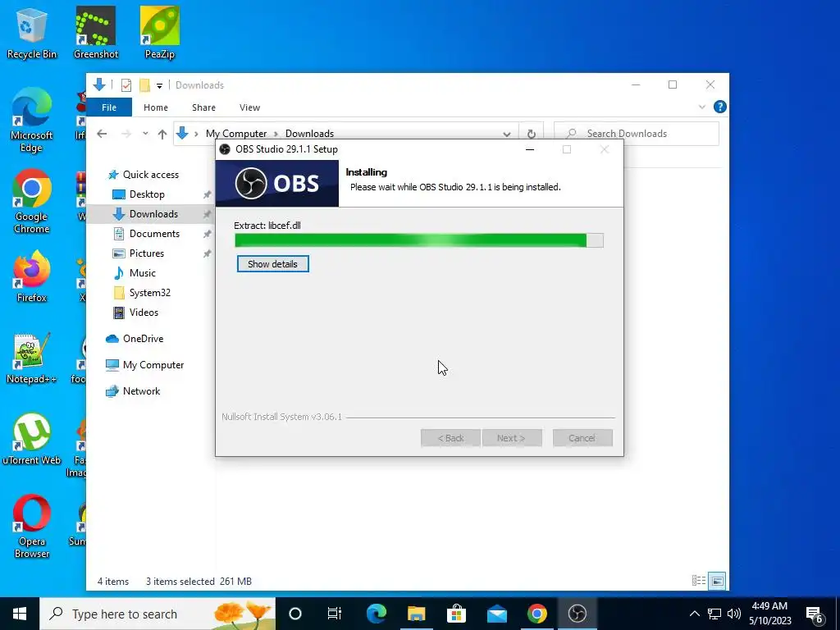Image resolution: width=840 pixels, height=630 pixels.
Task: Click the Back button in OBS Setup
Action: (x=450, y=438)
